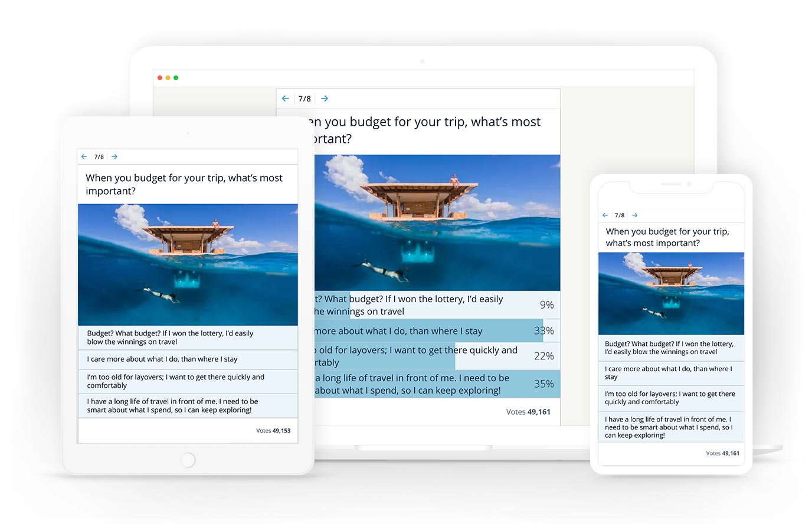Click the underwater villa image on the tablet

click(188, 265)
